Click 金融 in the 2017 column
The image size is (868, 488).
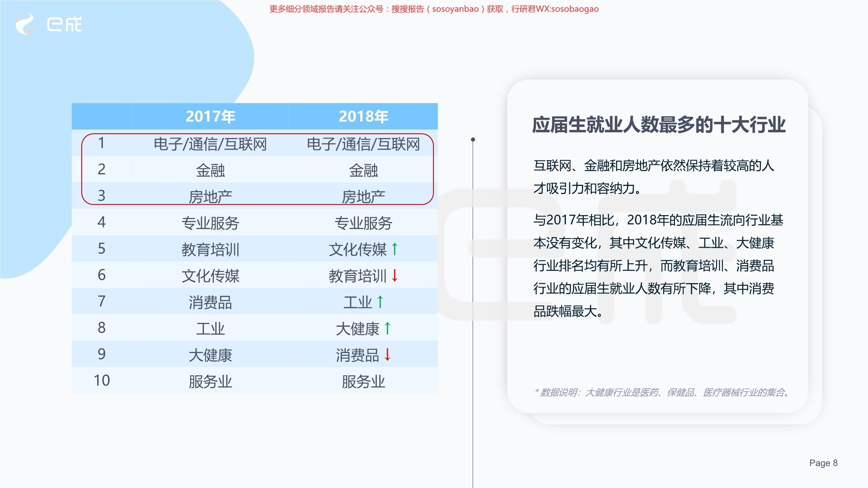click(x=210, y=170)
